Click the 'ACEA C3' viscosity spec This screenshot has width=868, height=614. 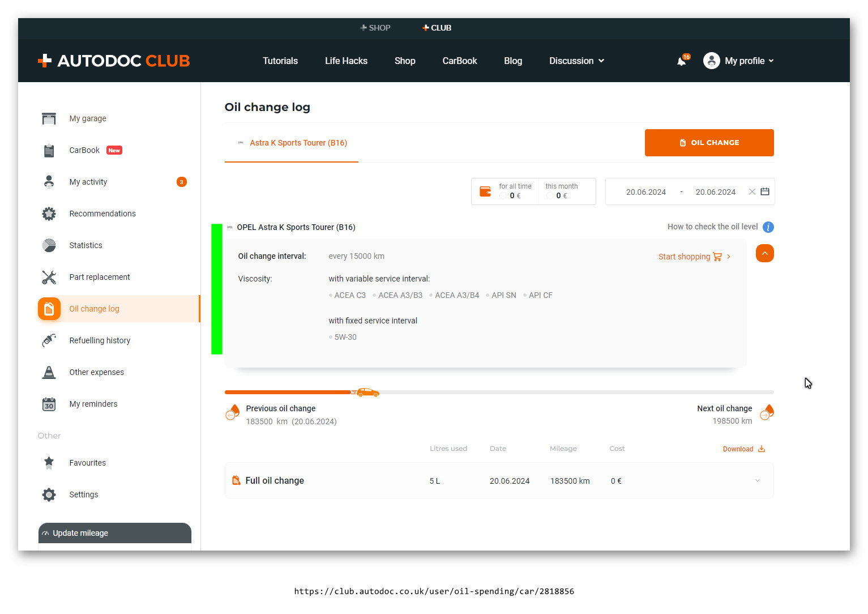[350, 295]
